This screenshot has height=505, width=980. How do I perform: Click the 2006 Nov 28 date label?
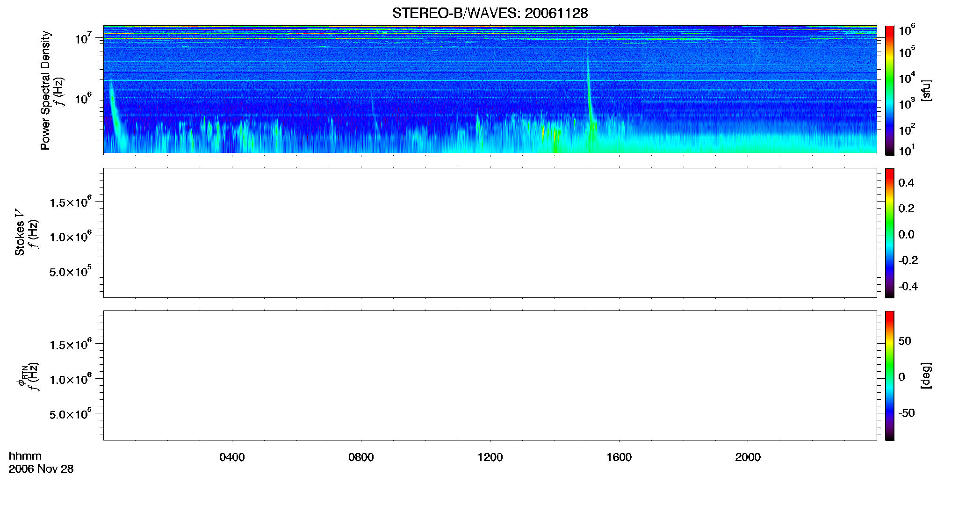click(41, 469)
